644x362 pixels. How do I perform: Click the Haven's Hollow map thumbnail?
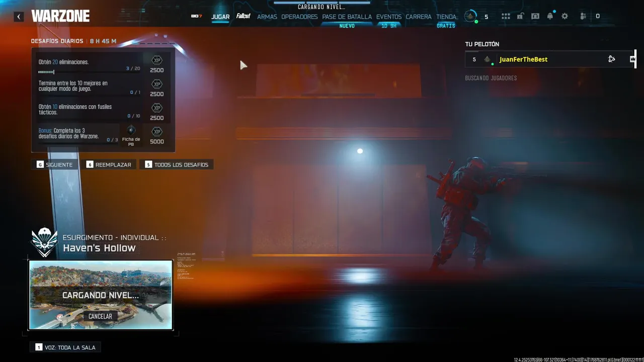[x=101, y=295]
